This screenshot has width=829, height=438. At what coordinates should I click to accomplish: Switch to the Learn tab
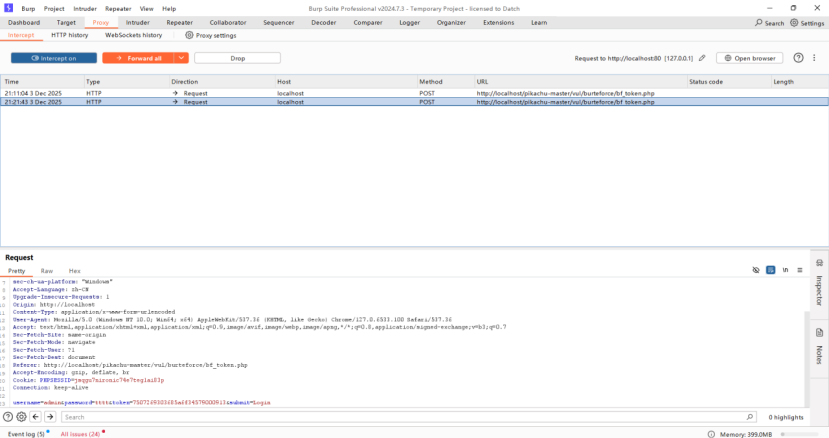pyautogui.click(x=539, y=23)
